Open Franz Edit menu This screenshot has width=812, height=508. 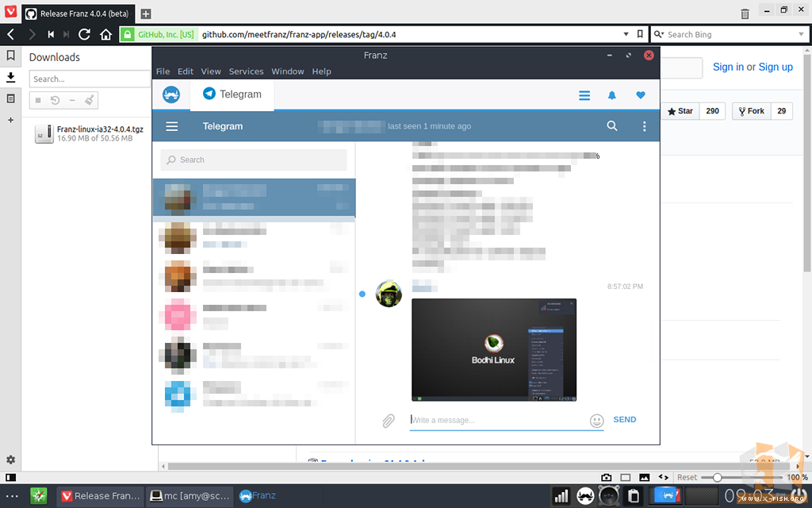point(186,71)
